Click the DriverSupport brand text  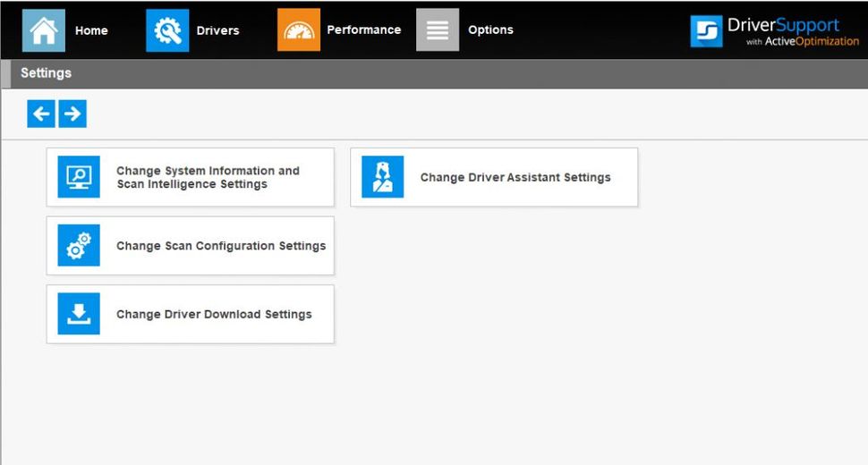click(x=783, y=25)
